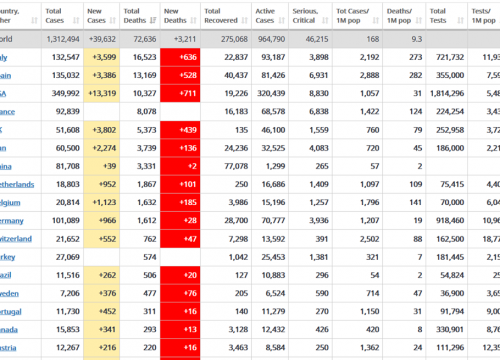Select world total cases 1,312,494

(63, 39)
